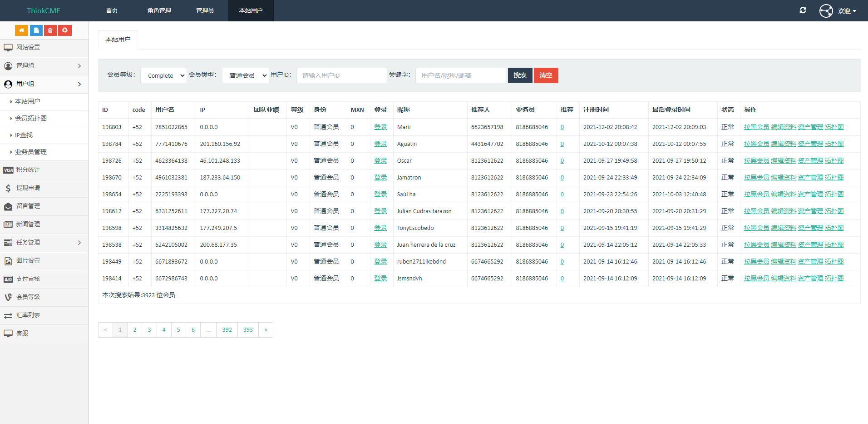Click the envelope icon beside 留言管理

[x=8, y=206]
